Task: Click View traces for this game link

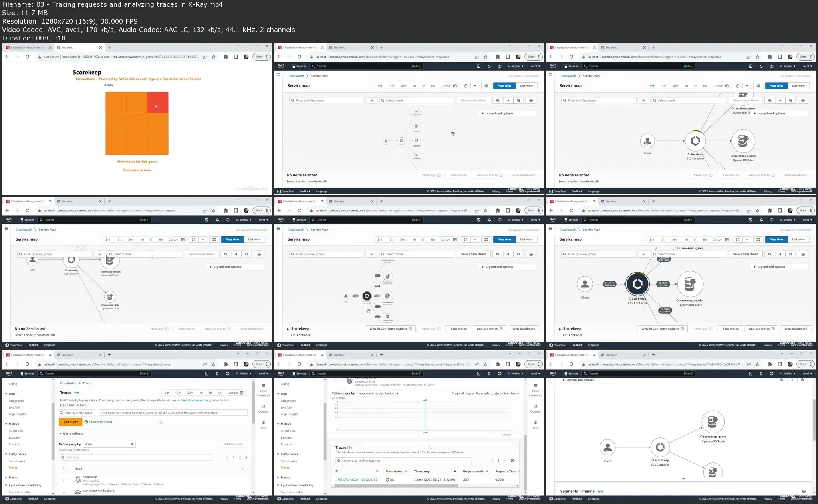Action: [137, 162]
